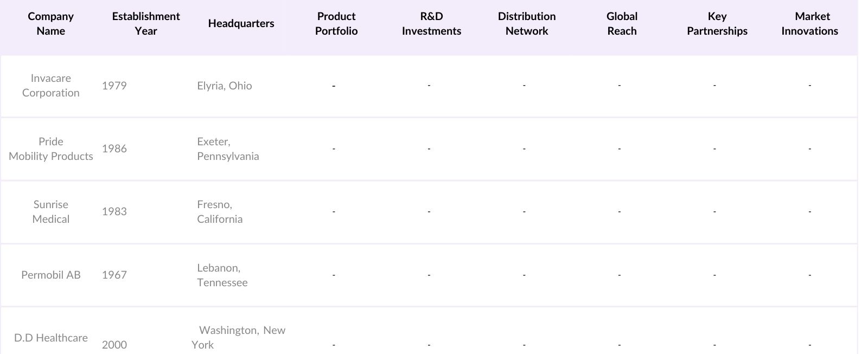Select the Fresno, California headquarters cell
868x354 pixels.
[220, 212]
